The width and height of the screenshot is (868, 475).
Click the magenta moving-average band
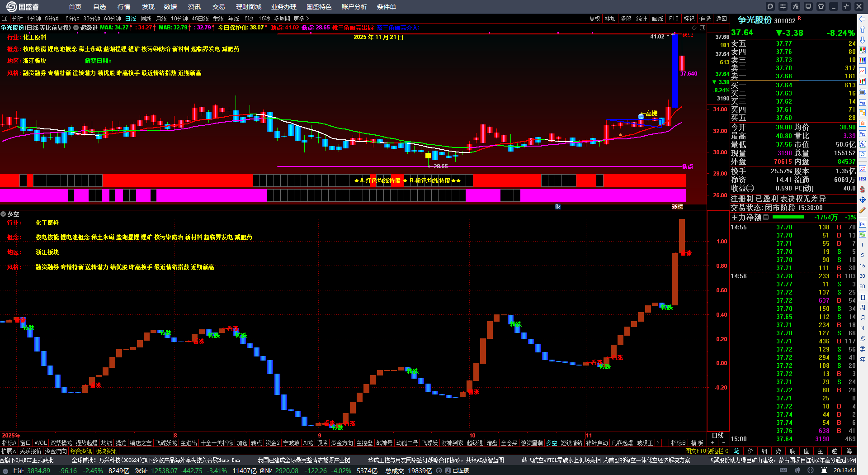point(343,195)
